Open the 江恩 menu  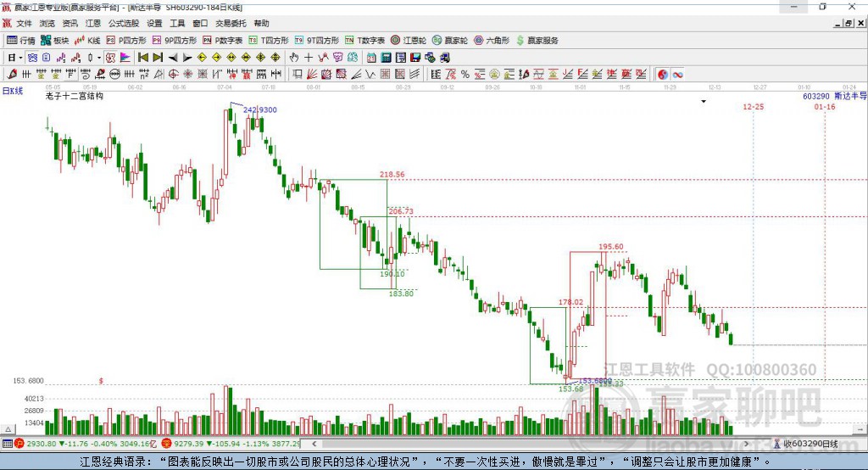tap(93, 23)
